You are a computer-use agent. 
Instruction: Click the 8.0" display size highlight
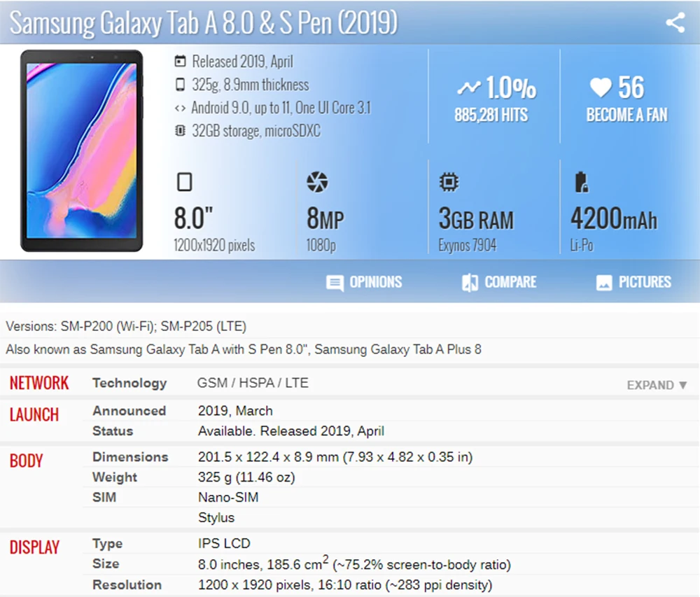coord(193,218)
